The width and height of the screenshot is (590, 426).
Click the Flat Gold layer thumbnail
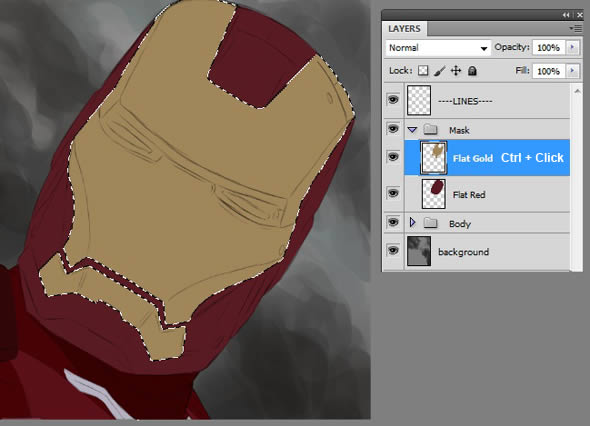coord(433,158)
